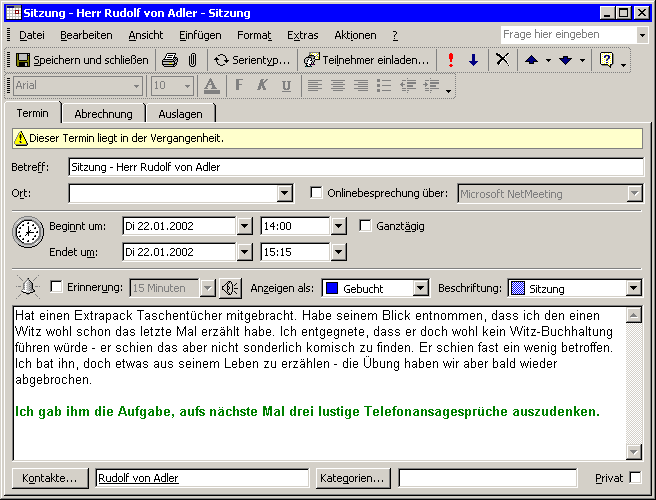This screenshot has height=500, width=656.
Task: Click Teilnehmer einladen toolbar button
Action: [366, 60]
